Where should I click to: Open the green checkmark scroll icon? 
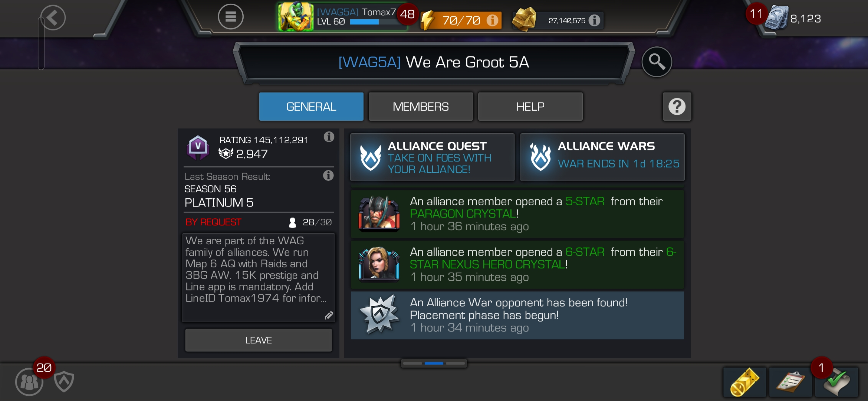(x=837, y=382)
